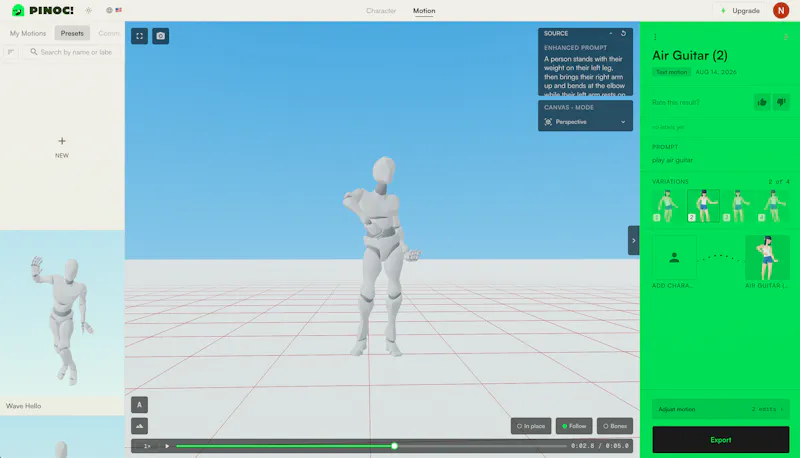The height and width of the screenshot is (458, 800).
Task: Switch to the Motion tab
Action: 424,11
